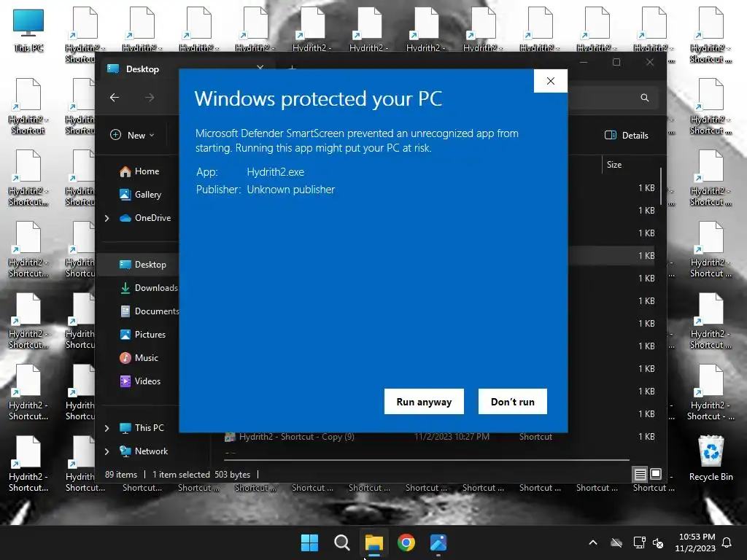Image resolution: width=747 pixels, height=560 pixels.
Task: Select This PC desktop icon
Action: (28, 31)
